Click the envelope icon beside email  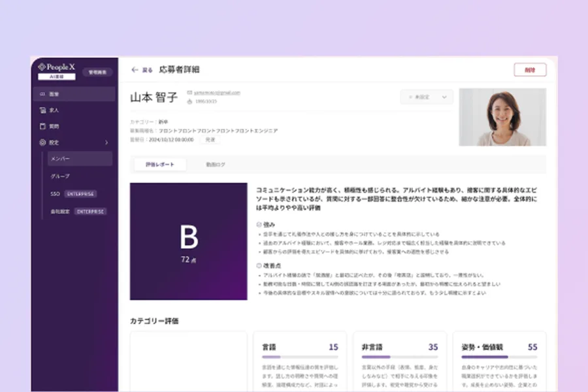[189, 93]
